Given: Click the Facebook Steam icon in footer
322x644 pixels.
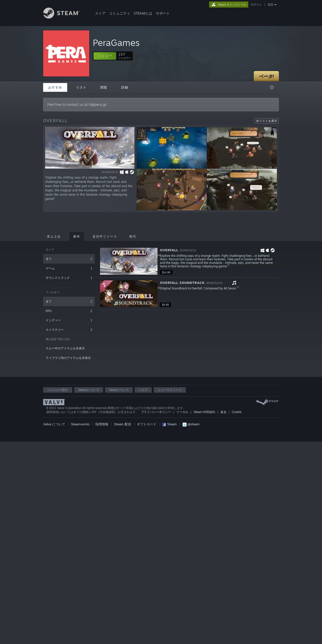Looking at the screenshot, I should (164, 425).
